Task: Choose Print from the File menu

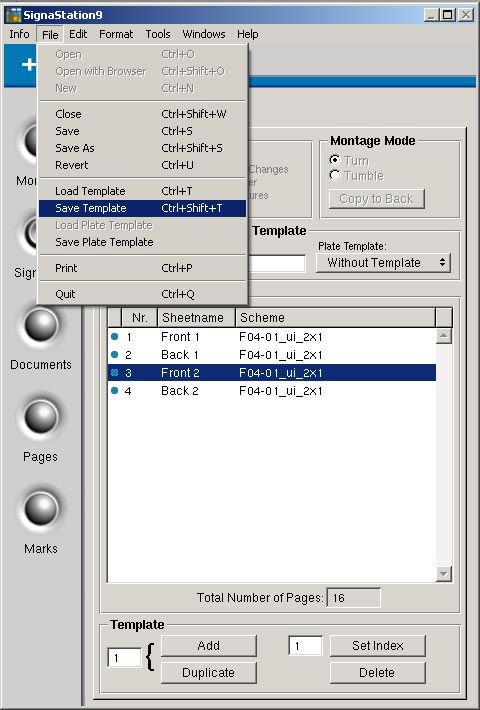Action: (143, 268)
